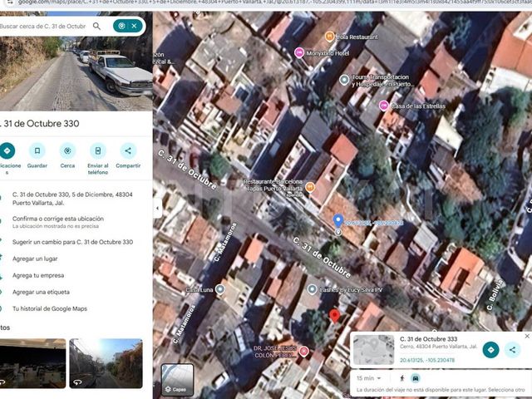532x399 pixels.
Task: Click Agregar una etiqueta
Action: (41, 292)
